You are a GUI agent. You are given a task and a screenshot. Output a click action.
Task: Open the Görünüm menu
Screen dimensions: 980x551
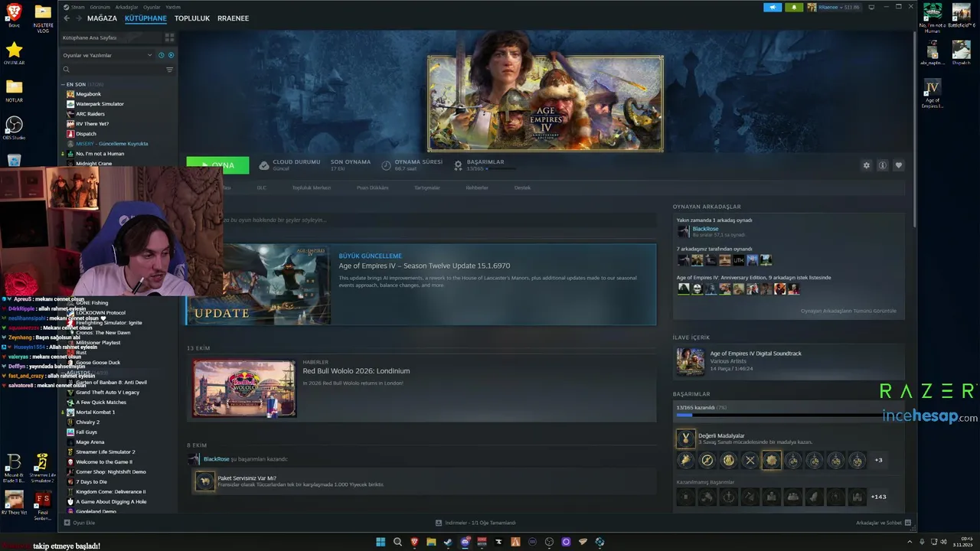coord(100,7)
